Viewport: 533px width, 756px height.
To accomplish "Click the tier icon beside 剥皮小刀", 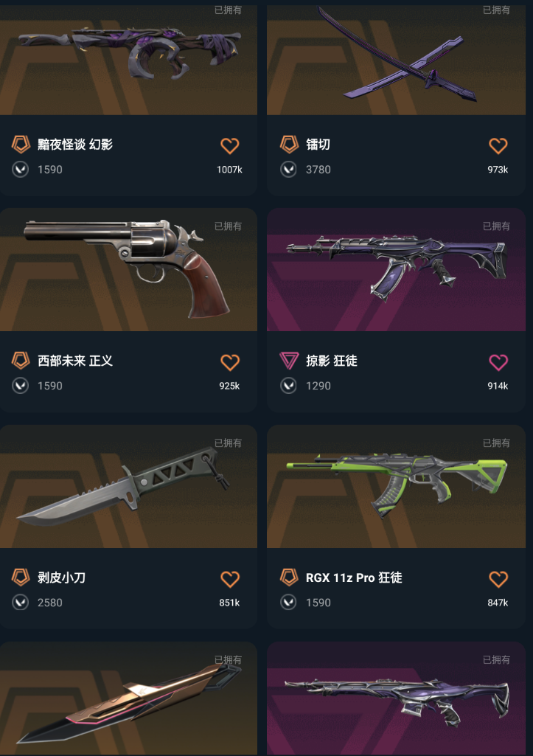I will click(x=21, y=577).
